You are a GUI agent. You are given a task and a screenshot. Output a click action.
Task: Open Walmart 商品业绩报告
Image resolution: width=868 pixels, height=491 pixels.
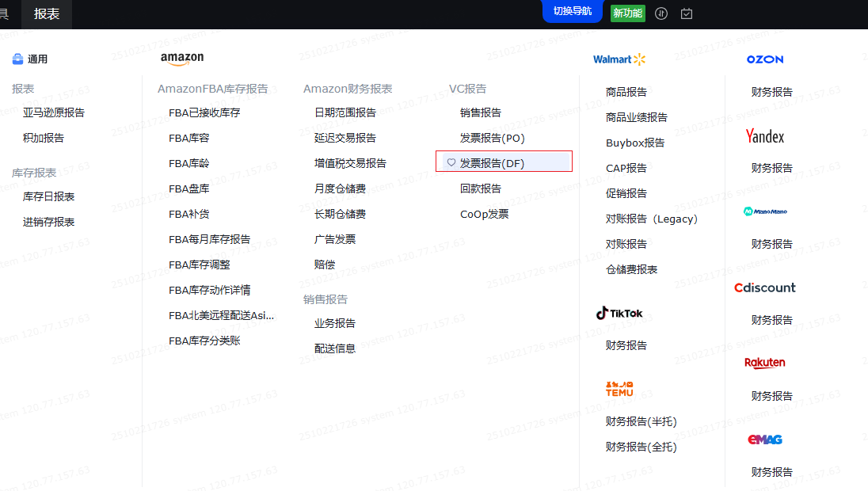[x=637, y=117]
